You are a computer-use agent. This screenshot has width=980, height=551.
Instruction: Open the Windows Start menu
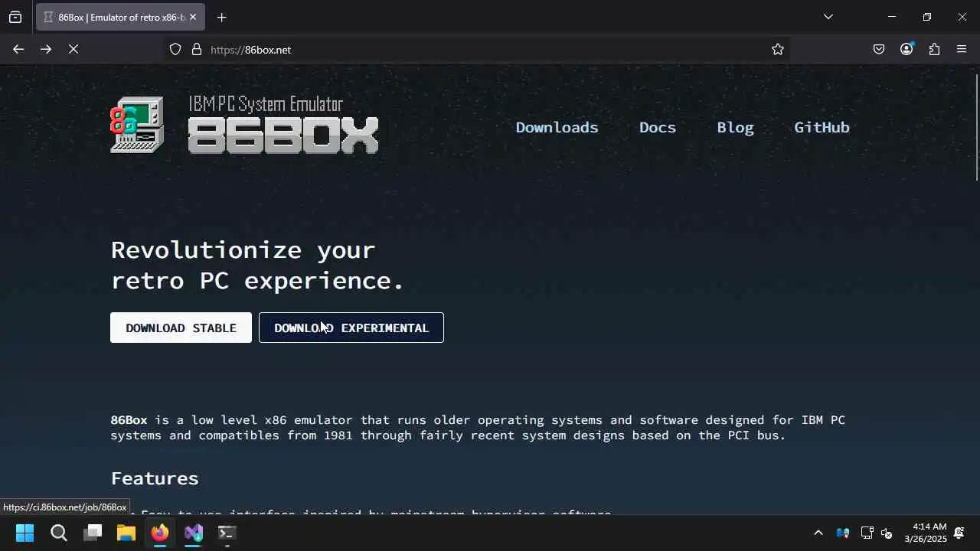[24, 533]
